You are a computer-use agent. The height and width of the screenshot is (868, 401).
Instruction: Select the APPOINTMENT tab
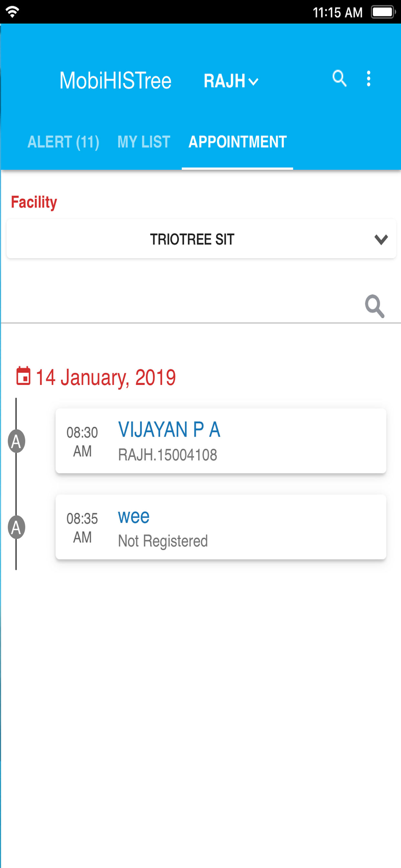237,142
